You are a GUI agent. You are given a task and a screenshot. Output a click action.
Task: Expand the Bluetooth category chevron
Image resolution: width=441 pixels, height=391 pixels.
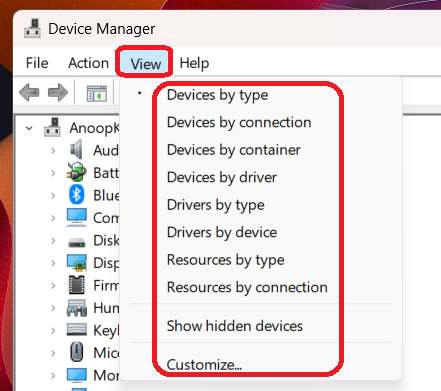coord(53,196)
